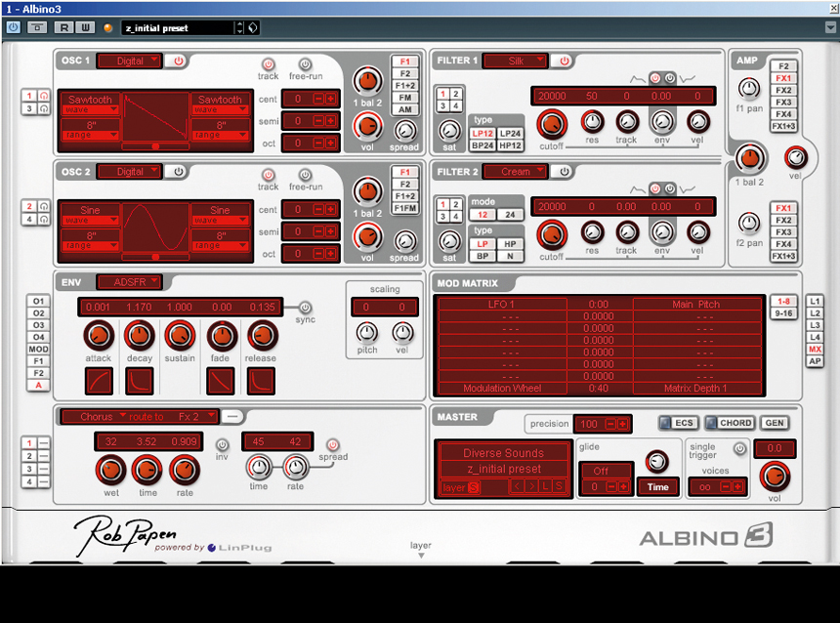Click the host Read automation R button
This screenshot has height=623, width=840.
63,27
